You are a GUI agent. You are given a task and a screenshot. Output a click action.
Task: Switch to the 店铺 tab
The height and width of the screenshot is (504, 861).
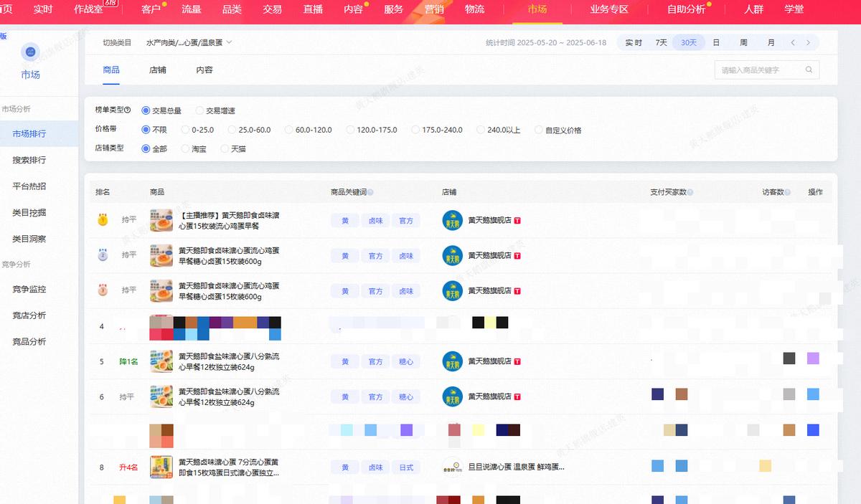pos(158,70)
